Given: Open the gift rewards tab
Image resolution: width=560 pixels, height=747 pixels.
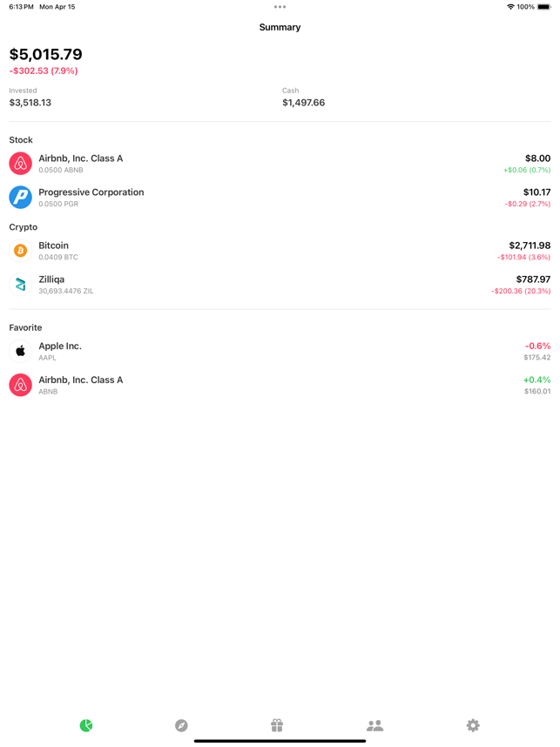Looking at the screenshot, I should click(x=277, y=725).
